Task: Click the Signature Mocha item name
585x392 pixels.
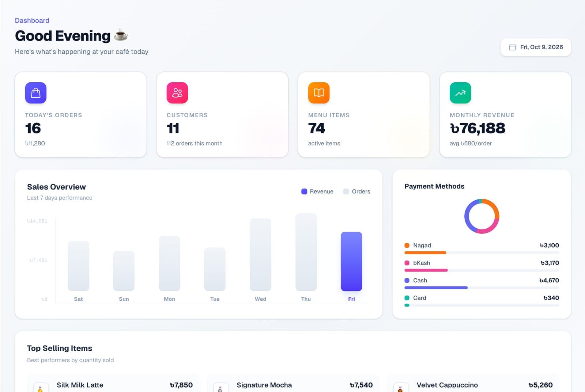Action: [x=264, y=385]
